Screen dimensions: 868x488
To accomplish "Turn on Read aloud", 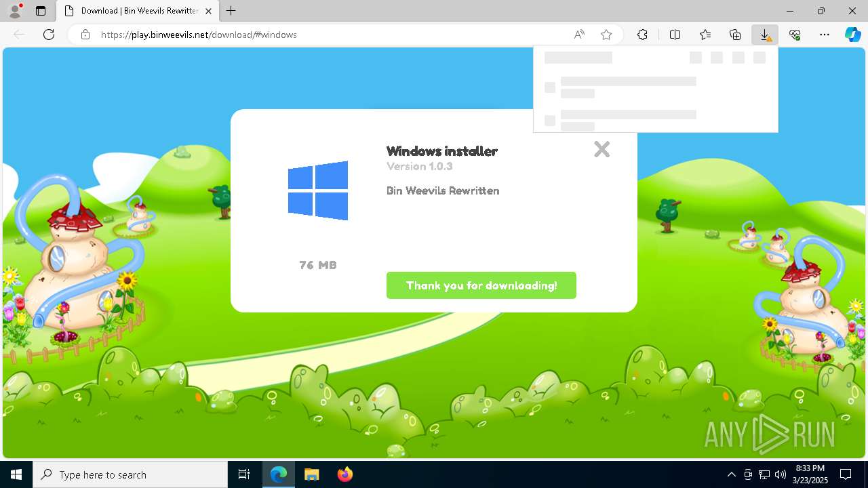I will coord(579,35).
